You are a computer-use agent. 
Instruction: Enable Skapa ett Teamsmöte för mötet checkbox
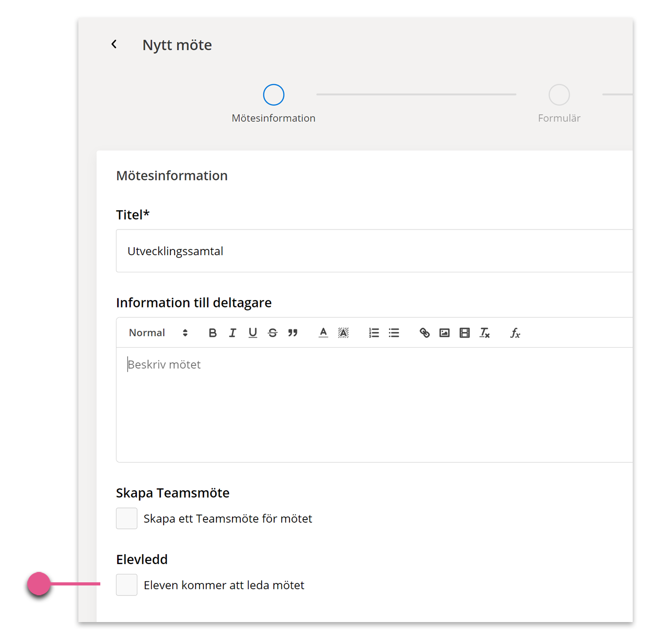click(x=126, y=519)
